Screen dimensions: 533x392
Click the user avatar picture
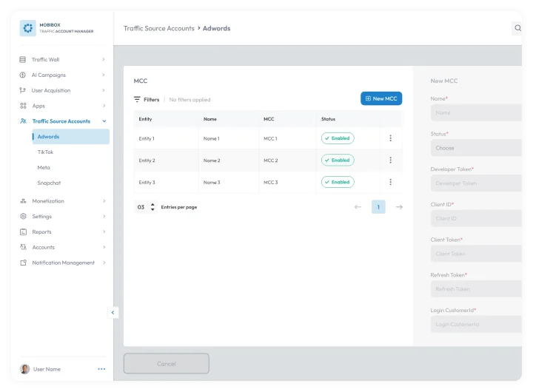(x=25, y=369)
